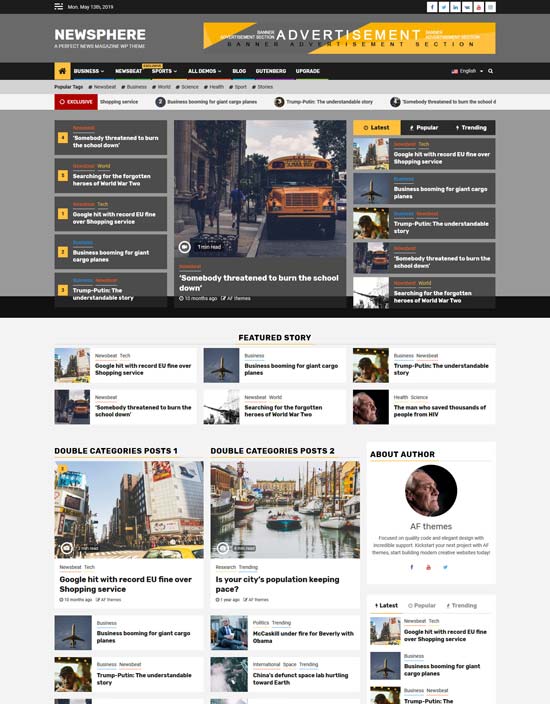Click the camera icon on the harbor boats image
550x704 pixels.
click(223, 548)
